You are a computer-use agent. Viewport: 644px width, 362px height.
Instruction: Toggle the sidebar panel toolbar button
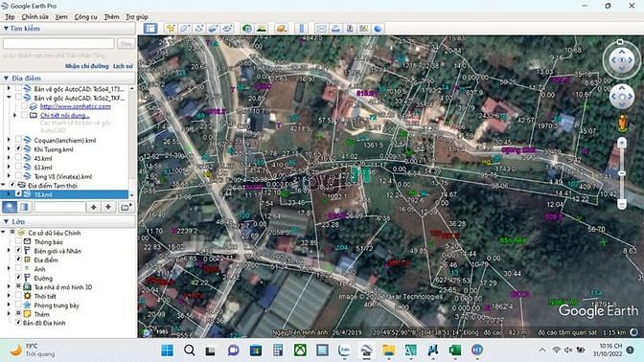tap(150, 29)
